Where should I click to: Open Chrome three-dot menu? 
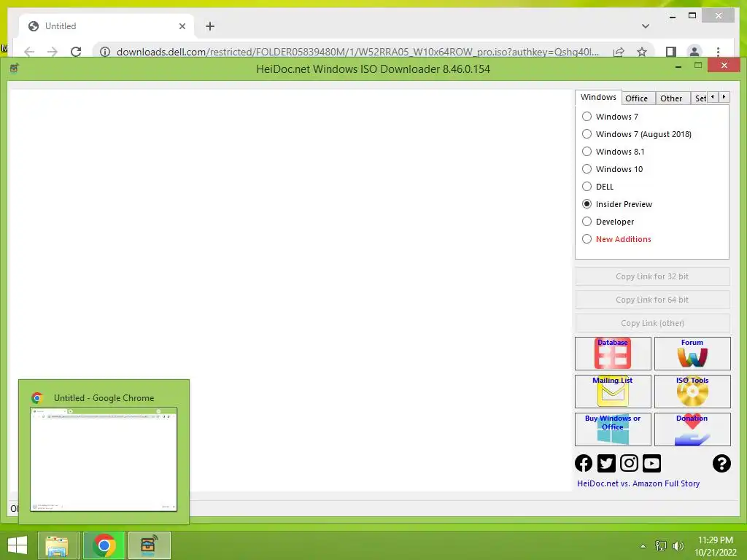click(x=718, y=52)
